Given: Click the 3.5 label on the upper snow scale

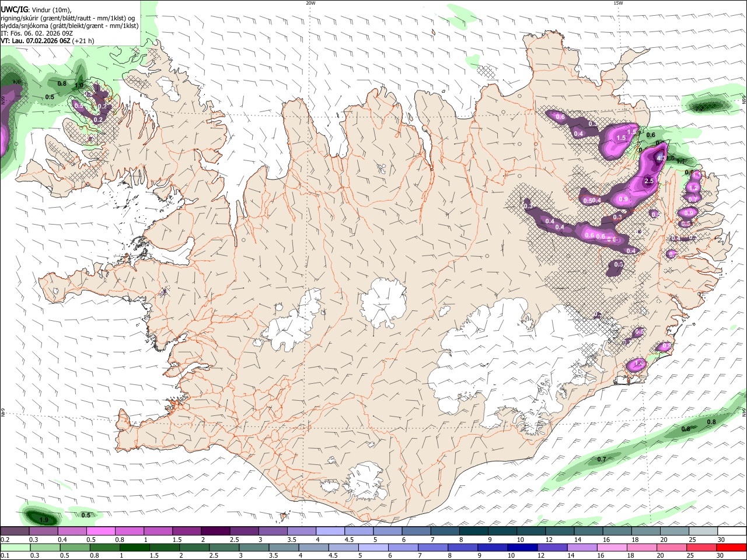Looking at the screenshot, I should coord(292,540).
